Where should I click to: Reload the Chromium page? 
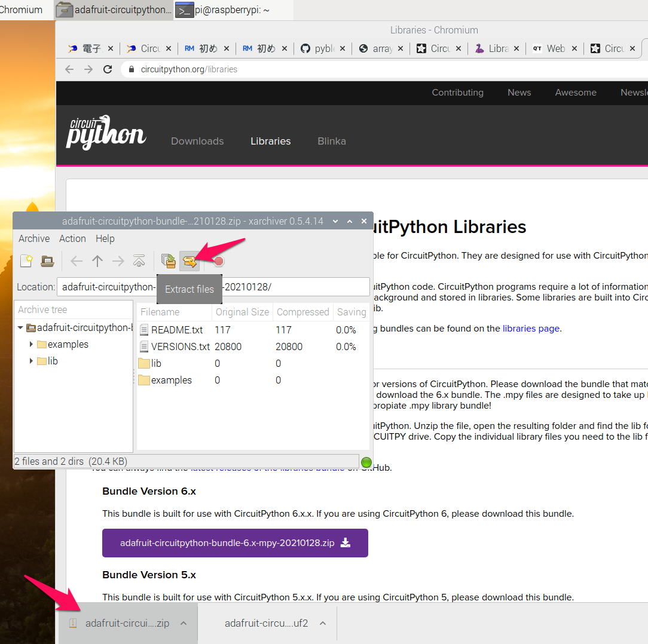(x=108, y=69)
